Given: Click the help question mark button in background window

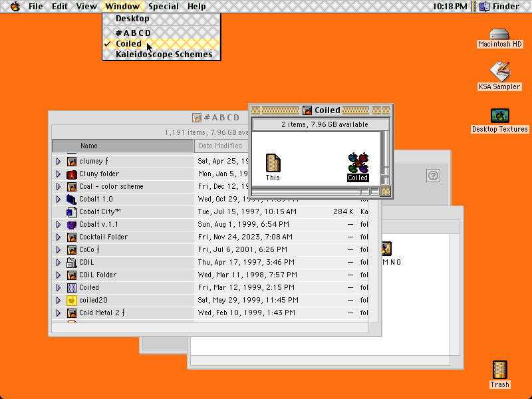Looking at the screenshot, I should click(x=433, y=176).
